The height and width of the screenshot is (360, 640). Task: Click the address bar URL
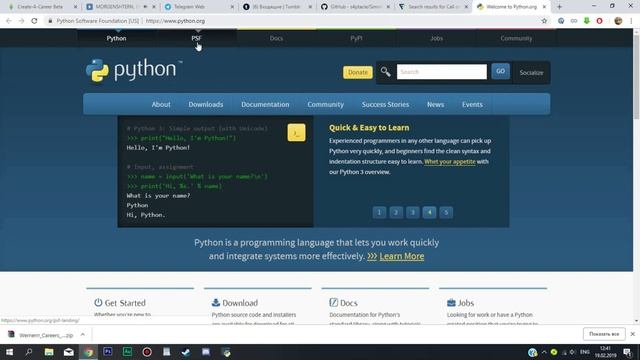(175, 21)
